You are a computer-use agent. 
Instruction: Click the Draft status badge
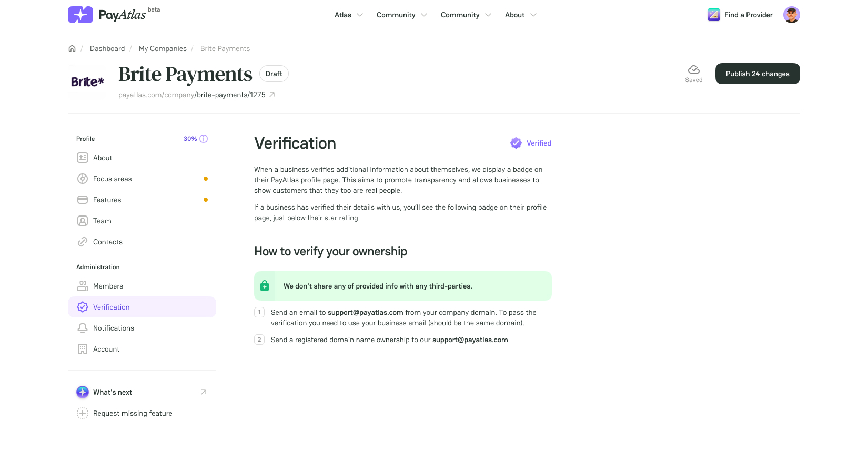274,74
